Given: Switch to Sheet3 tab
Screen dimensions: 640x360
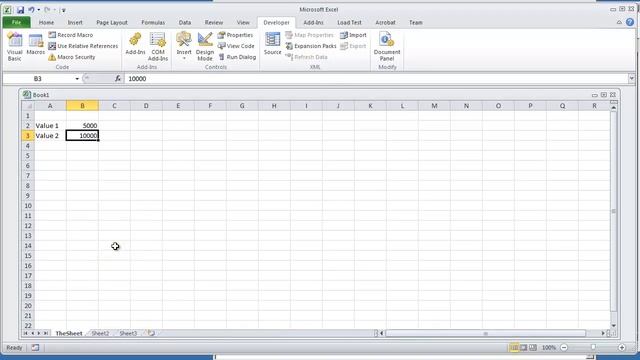Looking at the screenshot, I should coord(128,333).
